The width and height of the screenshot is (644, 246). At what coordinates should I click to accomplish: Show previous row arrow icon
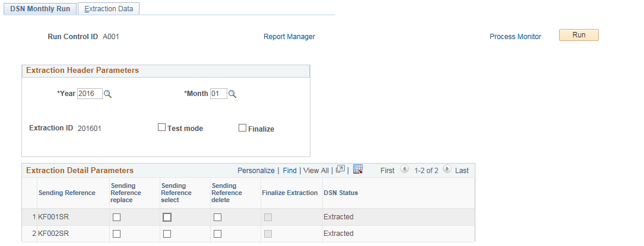click(x=404, y=169)
